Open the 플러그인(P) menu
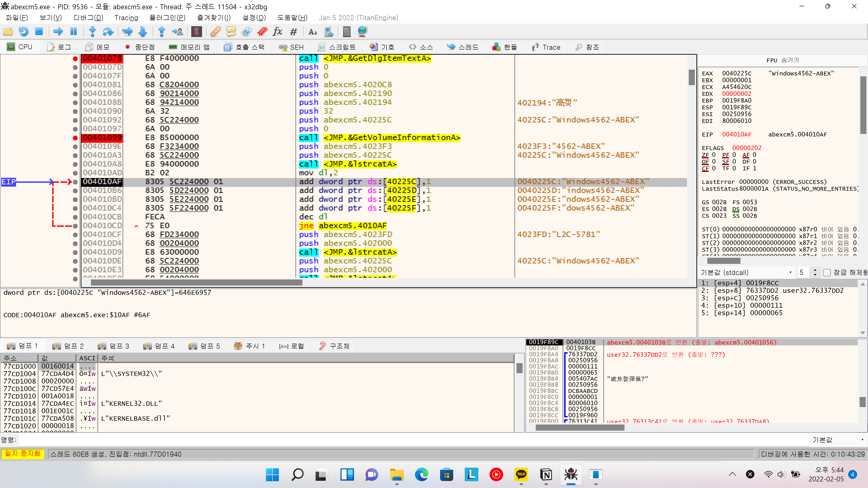 tap(167, 18)
